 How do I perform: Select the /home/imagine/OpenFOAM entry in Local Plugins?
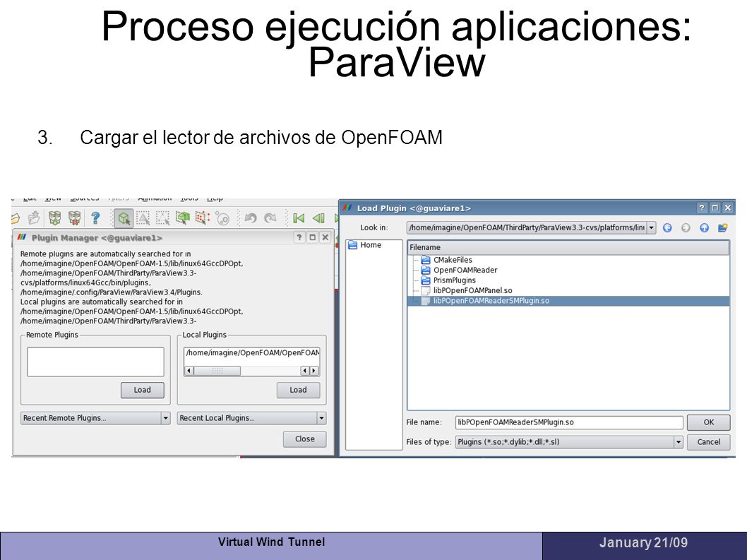click(252, 352)
